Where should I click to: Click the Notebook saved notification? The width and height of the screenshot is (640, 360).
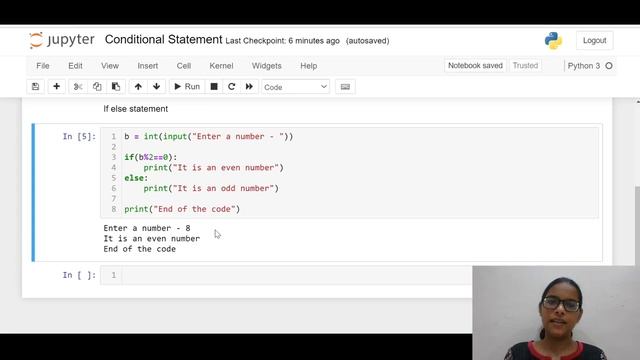(475, 66)
